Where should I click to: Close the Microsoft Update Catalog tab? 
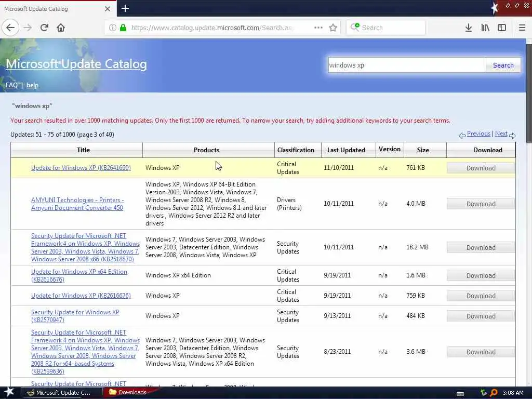[108, 9]
